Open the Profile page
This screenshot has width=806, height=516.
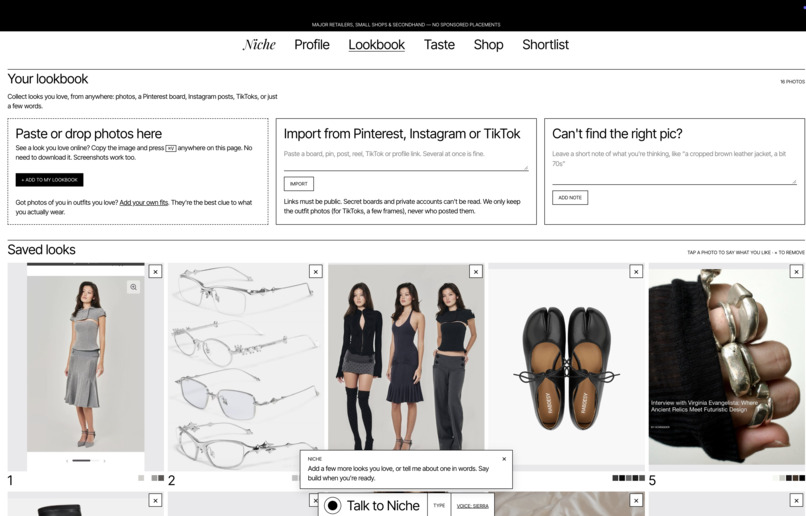[312, 45]
